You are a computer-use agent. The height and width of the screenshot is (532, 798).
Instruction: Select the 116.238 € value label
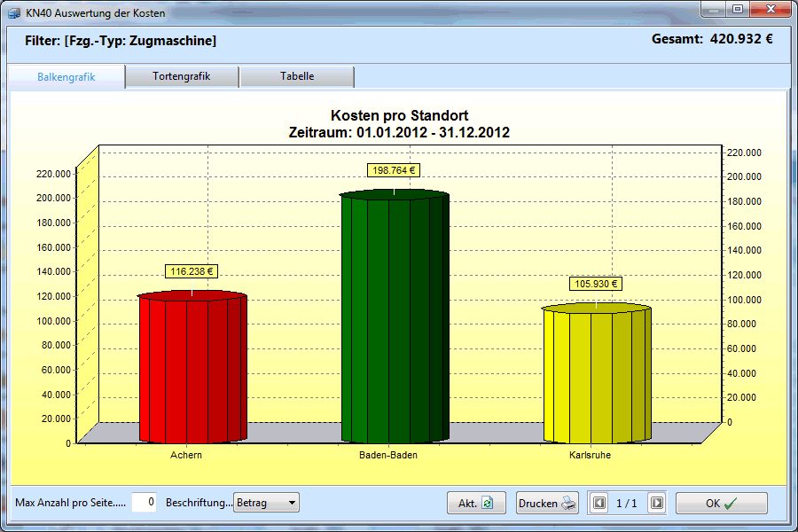191,271
